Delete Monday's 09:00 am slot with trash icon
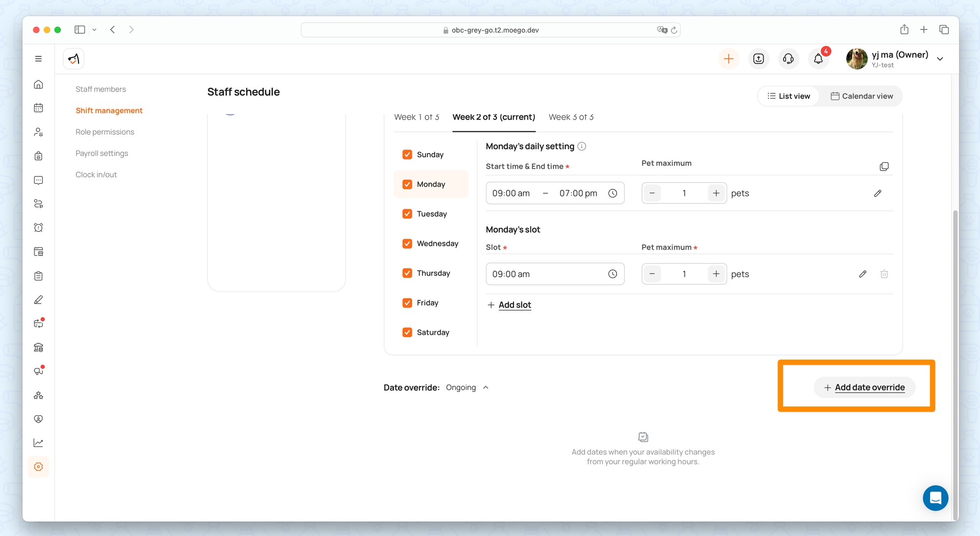 [884, 274]
